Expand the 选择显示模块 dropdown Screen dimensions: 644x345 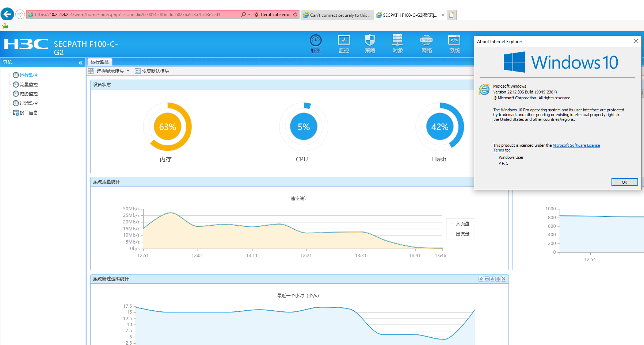point(128,71)
